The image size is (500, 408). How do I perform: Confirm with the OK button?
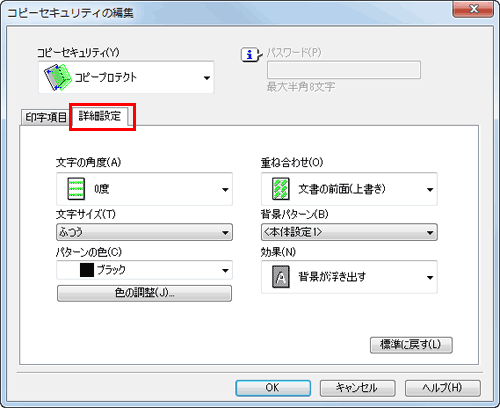click(x=273, y=388)
